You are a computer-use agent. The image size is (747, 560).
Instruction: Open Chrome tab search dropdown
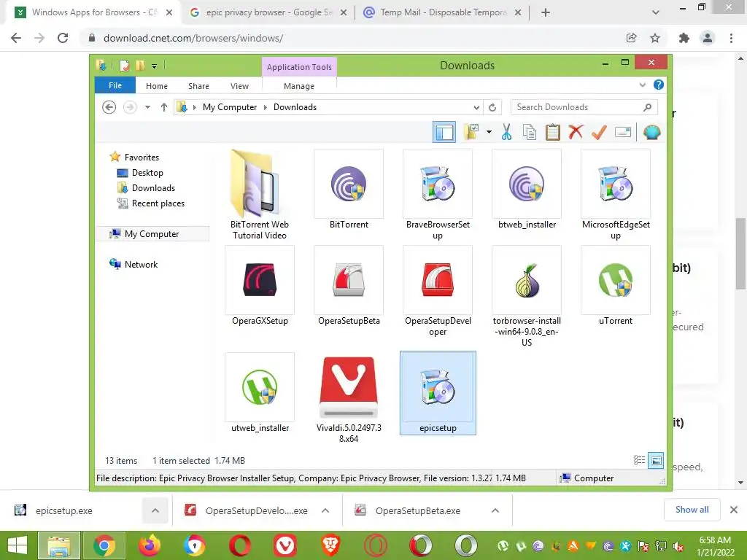click(656, 12)
